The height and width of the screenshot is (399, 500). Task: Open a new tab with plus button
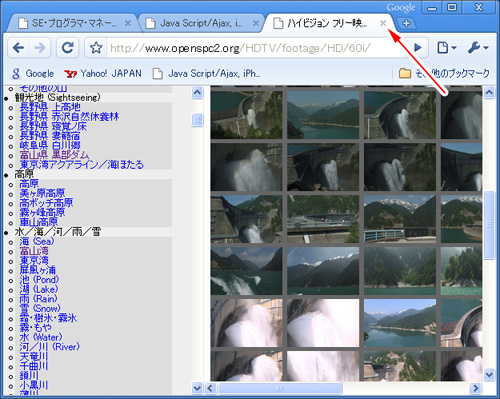(406, 23)
